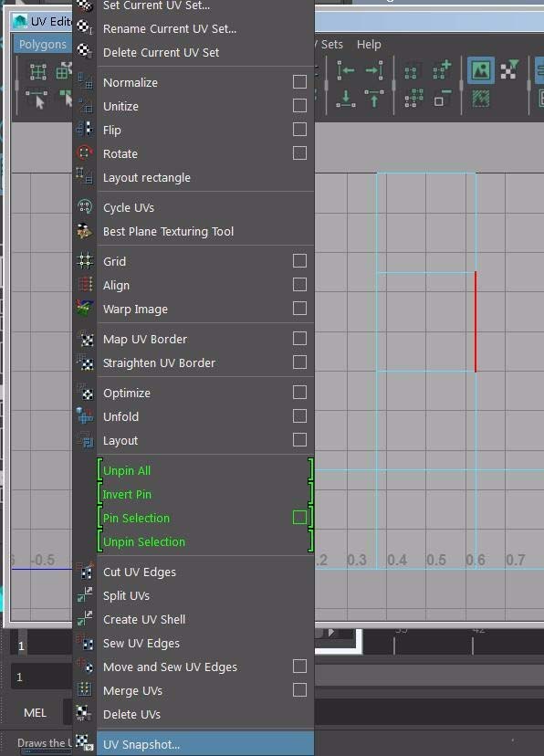Click the Rotate menu icon

click(85, 153)
